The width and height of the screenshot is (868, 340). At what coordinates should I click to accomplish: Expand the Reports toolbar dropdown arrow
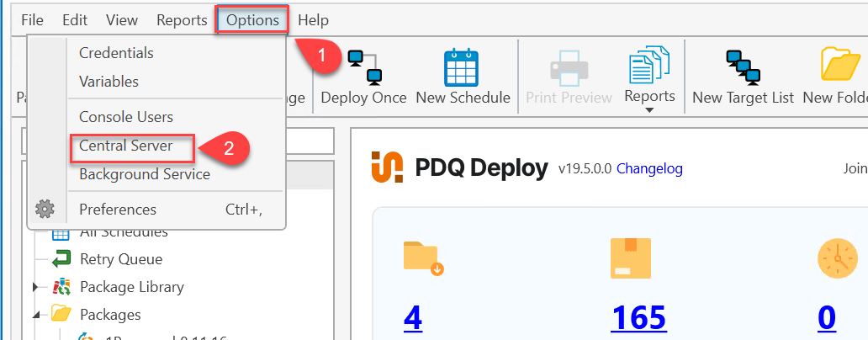pyautogui.click(x=650, y=110)
